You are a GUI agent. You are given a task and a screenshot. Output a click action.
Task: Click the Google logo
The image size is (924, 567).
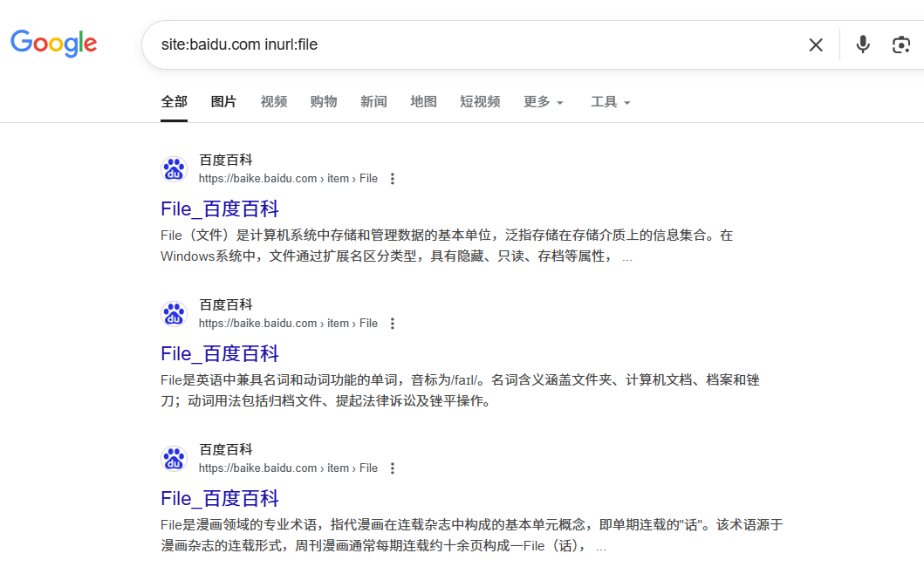[53, 43]
